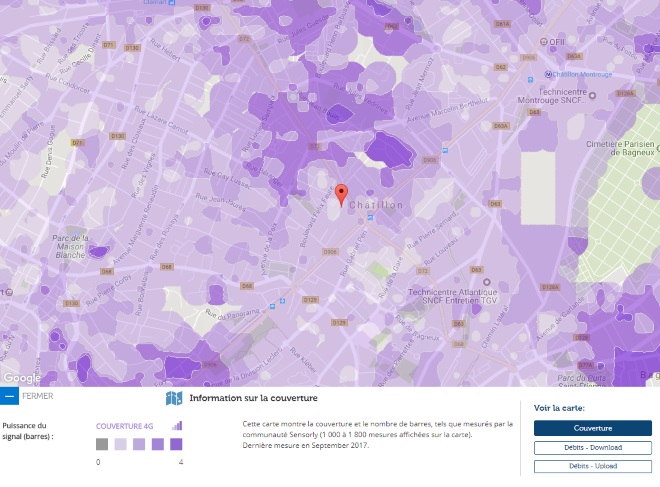
Task: Click the Information sur la couverture heading
Action: 247,399
